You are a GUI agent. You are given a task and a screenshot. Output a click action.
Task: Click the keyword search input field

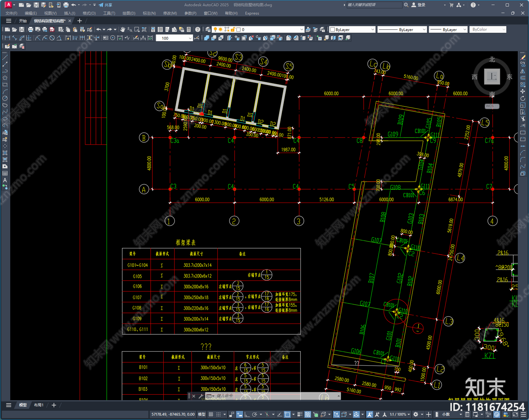click(x=374, y=5)
